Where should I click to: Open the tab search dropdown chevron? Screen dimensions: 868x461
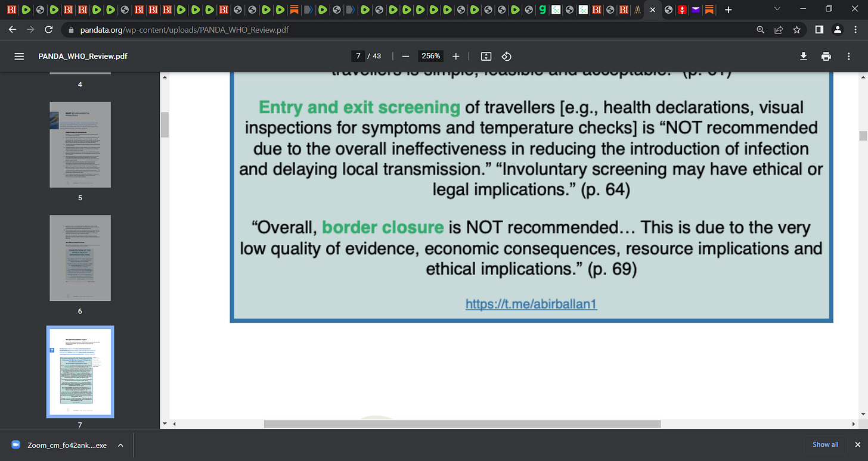[777, 9]
